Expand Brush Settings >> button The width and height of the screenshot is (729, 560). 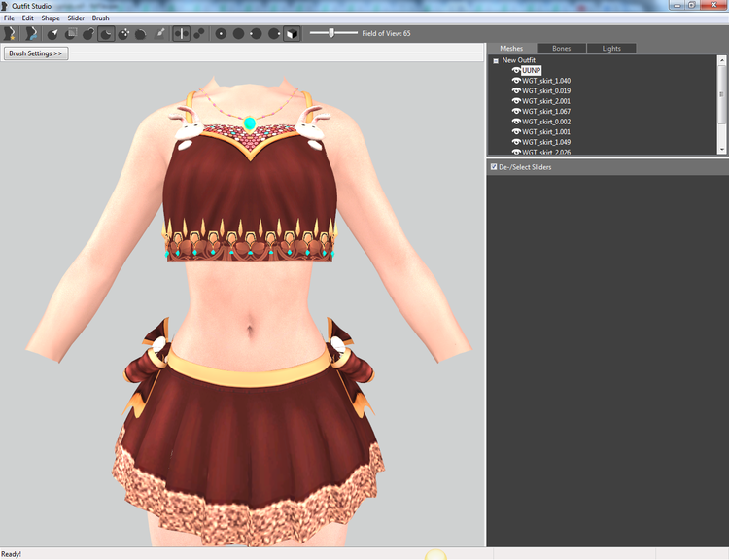36,53
